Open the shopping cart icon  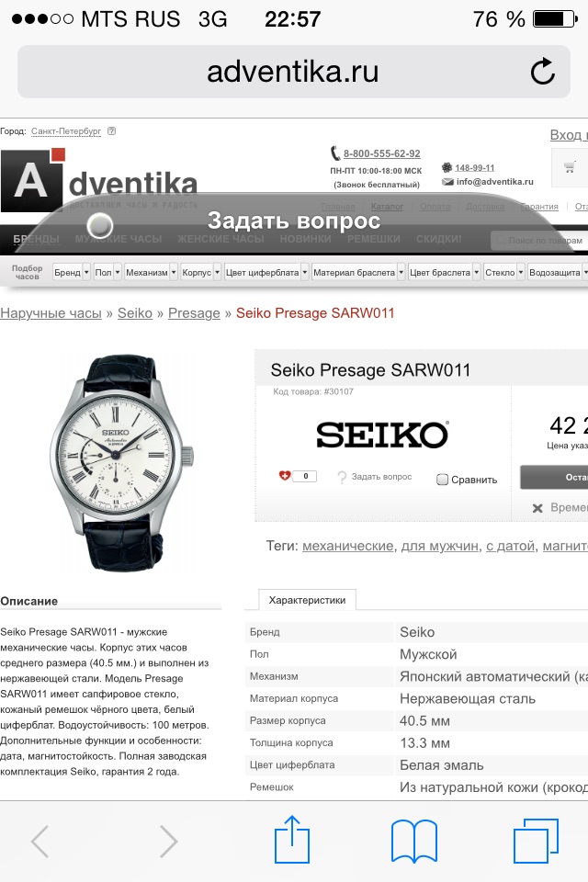tap(570, 167)
